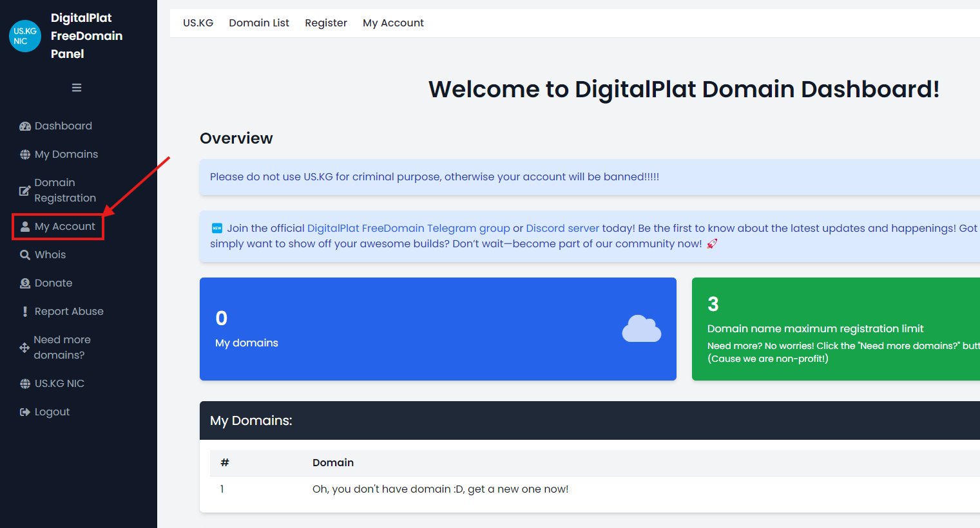980x528 pixels.
Task: Open DigitalPlat FreeDomain Telegram group link
Action: (x=408, y=228)
